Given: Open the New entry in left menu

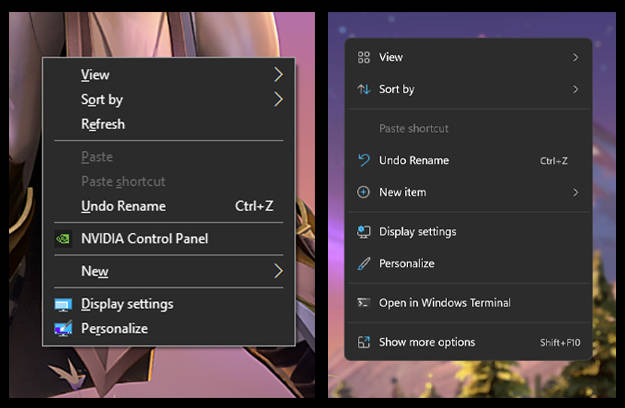Looking at the screenshot, I should (x=169, y=271).
